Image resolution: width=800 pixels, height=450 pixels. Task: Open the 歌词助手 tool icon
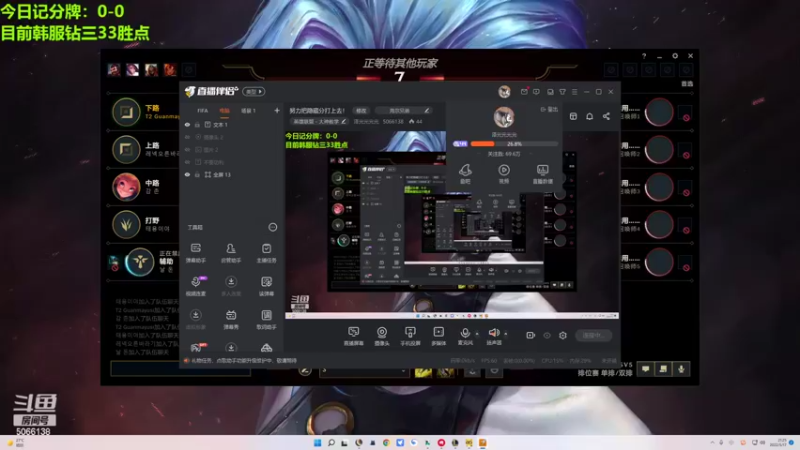click(x=266, y=319)
